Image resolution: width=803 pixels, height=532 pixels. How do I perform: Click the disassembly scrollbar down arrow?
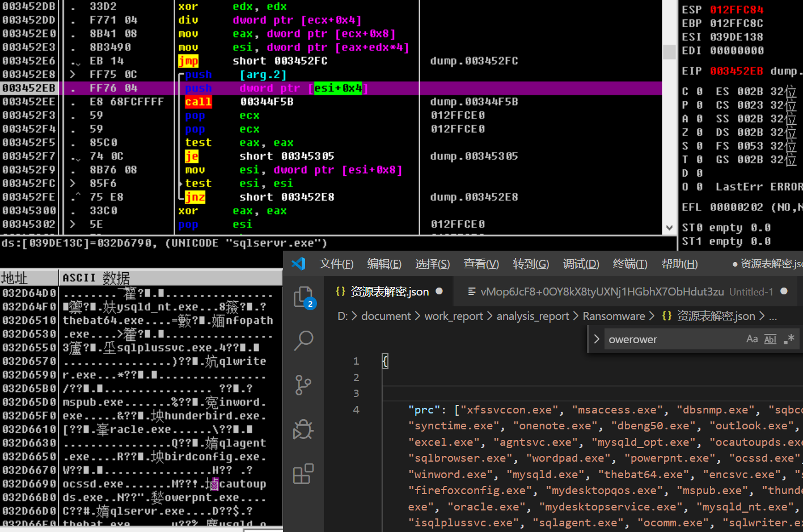pos(669,227)
